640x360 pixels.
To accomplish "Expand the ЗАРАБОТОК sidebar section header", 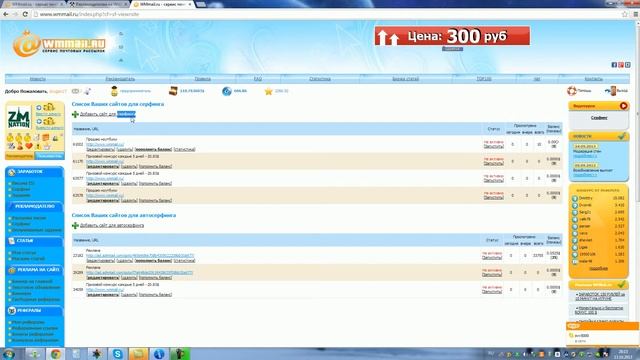I will 34,172.
